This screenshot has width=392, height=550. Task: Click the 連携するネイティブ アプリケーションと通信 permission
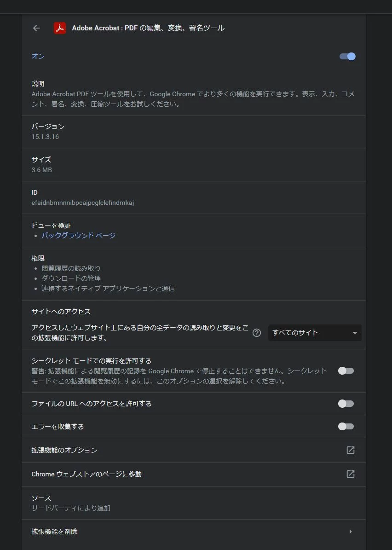(x=108, y=288)
